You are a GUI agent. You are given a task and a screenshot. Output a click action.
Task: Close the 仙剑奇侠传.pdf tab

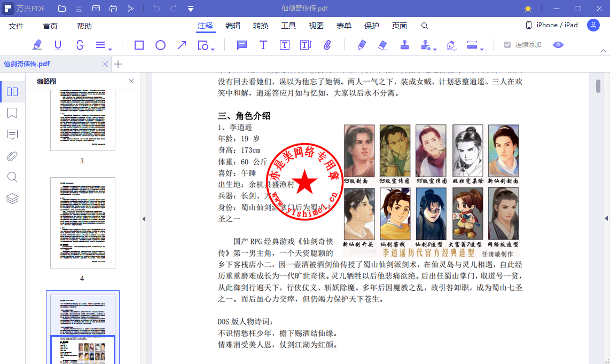[x=105, y=64]
